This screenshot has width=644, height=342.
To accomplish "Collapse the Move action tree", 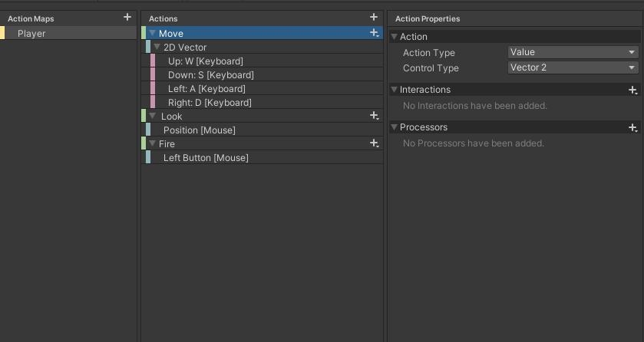I will pyautogui.click(x=153, y=33).
